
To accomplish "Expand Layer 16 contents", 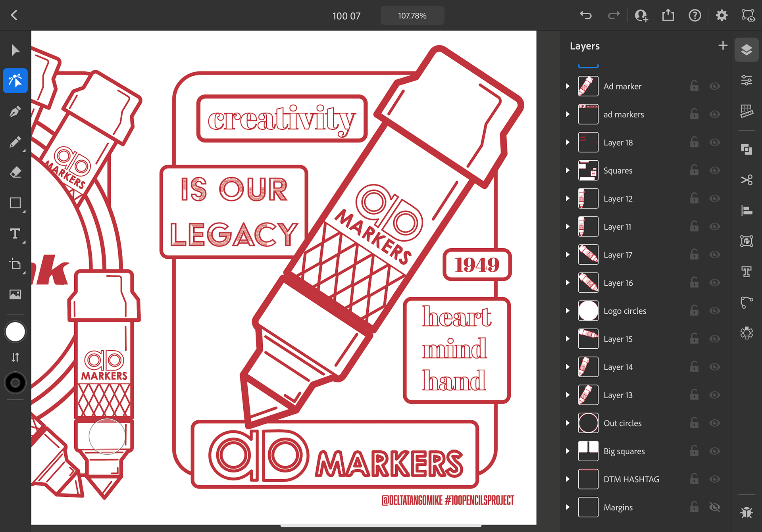I will pyautogui.click(x=568, y=282).
